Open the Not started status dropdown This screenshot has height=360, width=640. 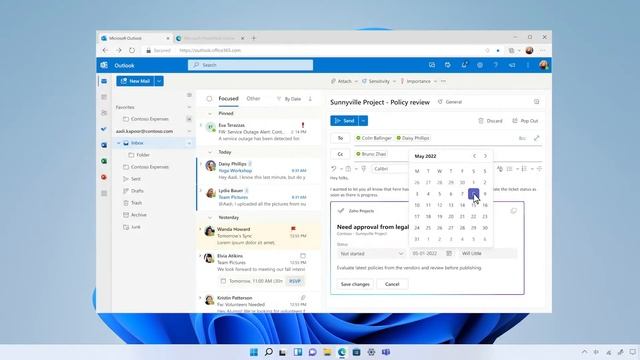point(371,253)
